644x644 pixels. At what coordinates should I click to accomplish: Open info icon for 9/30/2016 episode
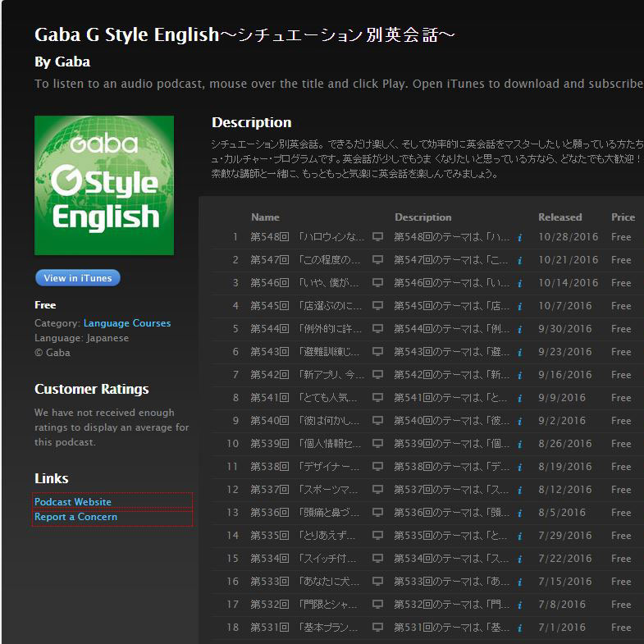519,330
